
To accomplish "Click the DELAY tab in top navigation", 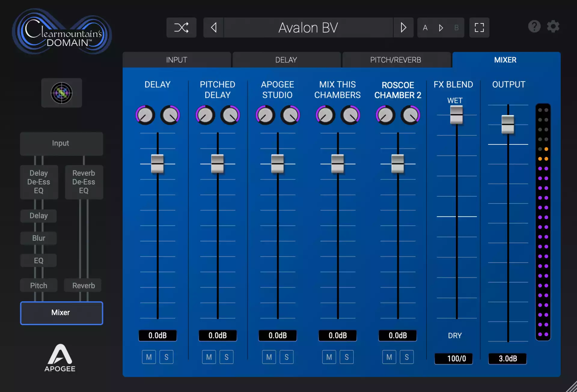I will [x=286, y=60].
